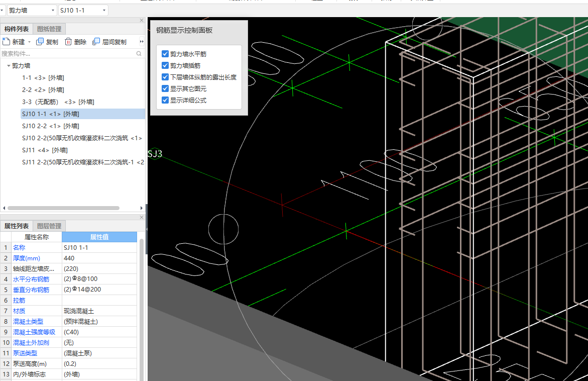Viewport: 588px width, 381px height.
Task: Switch to the 图纸管理 tab
Action: tap(49, 29)
